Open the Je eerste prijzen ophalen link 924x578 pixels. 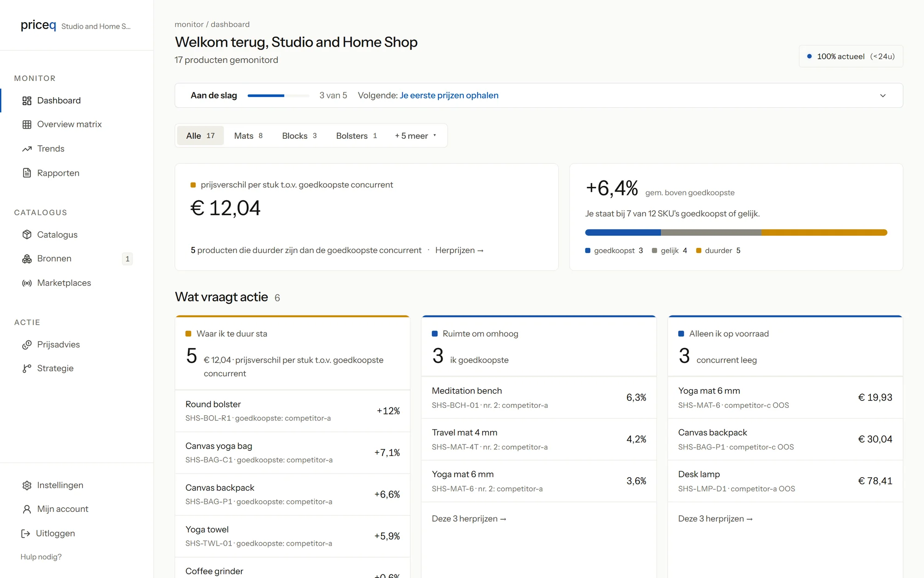(x=449, y=96)
